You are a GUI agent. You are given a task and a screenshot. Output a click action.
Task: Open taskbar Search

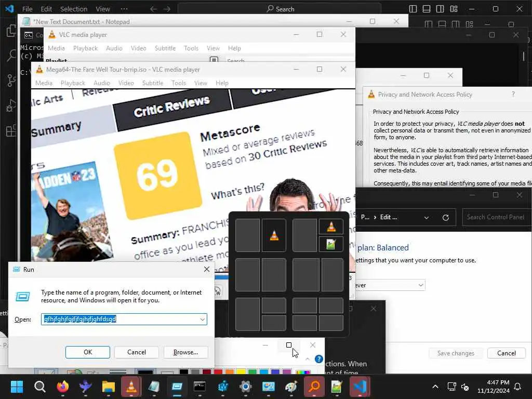pyautogui.click(x=39, y=387)
